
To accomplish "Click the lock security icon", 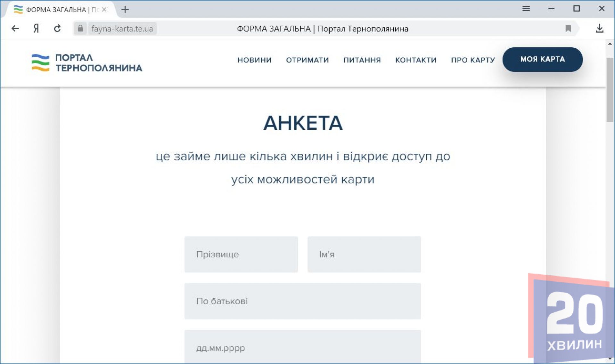I will click(x=80, y=28).
